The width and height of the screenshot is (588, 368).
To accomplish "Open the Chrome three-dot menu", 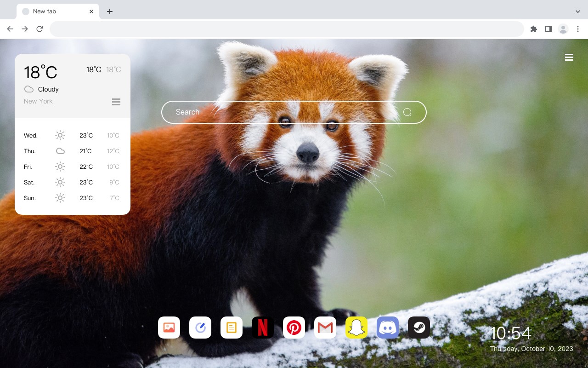I will point(578,29).
